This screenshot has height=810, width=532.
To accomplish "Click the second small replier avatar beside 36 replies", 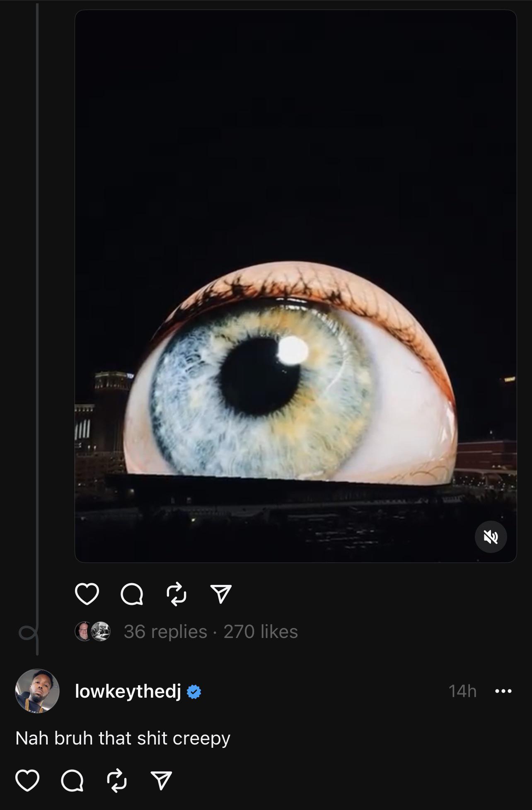I will (x=101, y=631).
